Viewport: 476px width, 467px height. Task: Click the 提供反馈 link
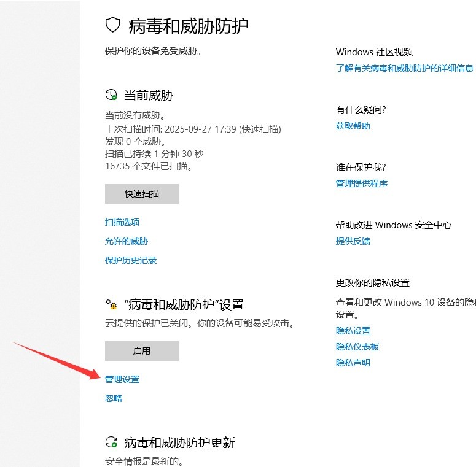click(x=353, y=241)
